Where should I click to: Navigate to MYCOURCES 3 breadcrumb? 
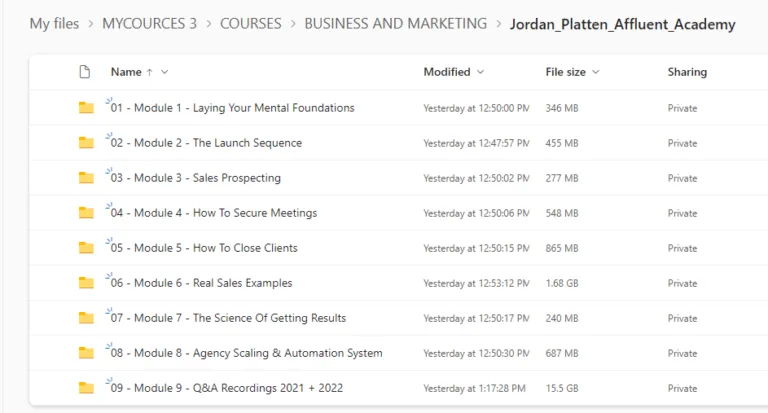coord(149,24)
